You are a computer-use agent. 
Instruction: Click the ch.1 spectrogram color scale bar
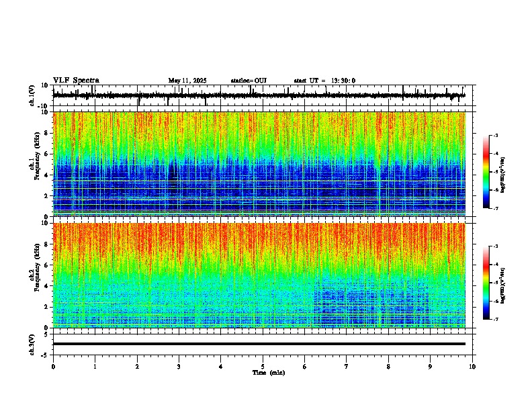(x=486, y=172)
